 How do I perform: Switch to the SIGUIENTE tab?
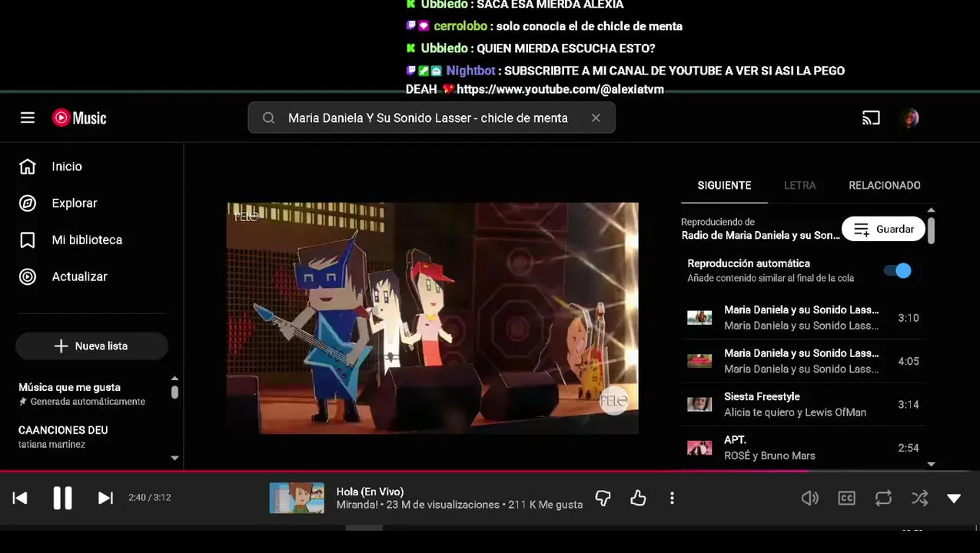pyautogui.click(x=724, y=185)
